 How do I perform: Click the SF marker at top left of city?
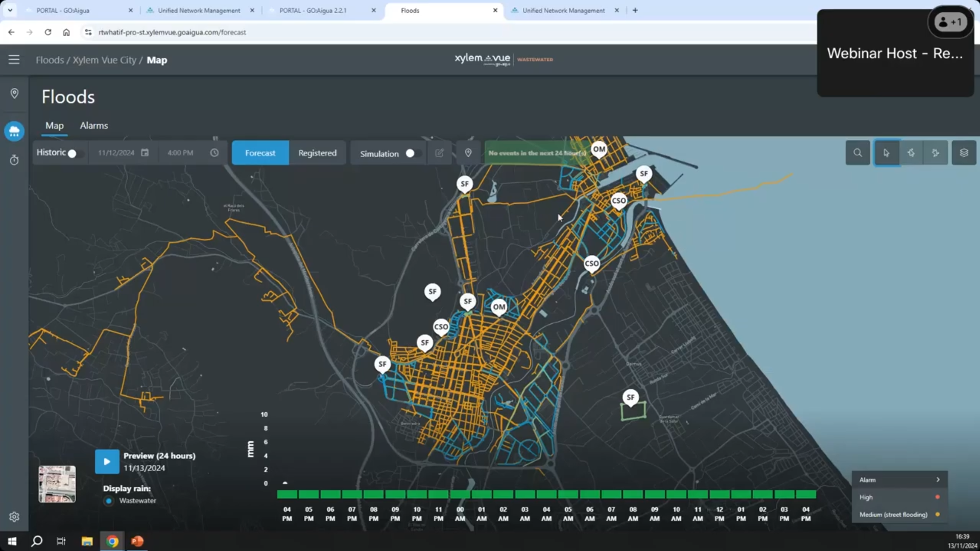click(464, 184)
